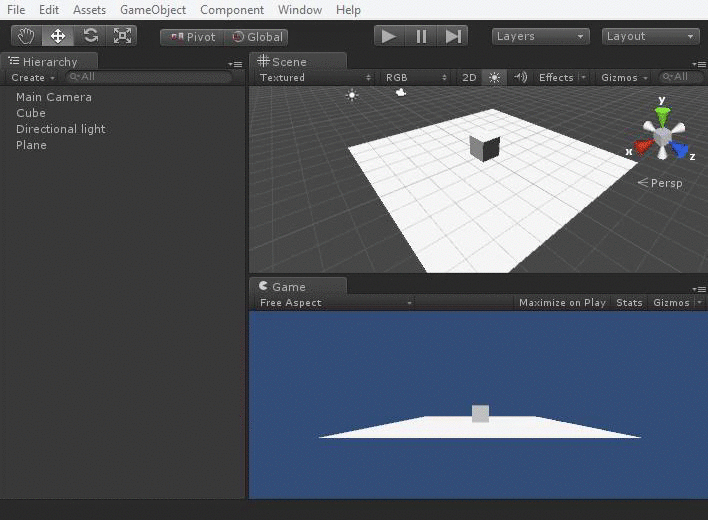Viewport: 708px width, 520px height.
Task: Toggle Maximize on Play button
Action: pyautogui.click(x=562, y=303)
